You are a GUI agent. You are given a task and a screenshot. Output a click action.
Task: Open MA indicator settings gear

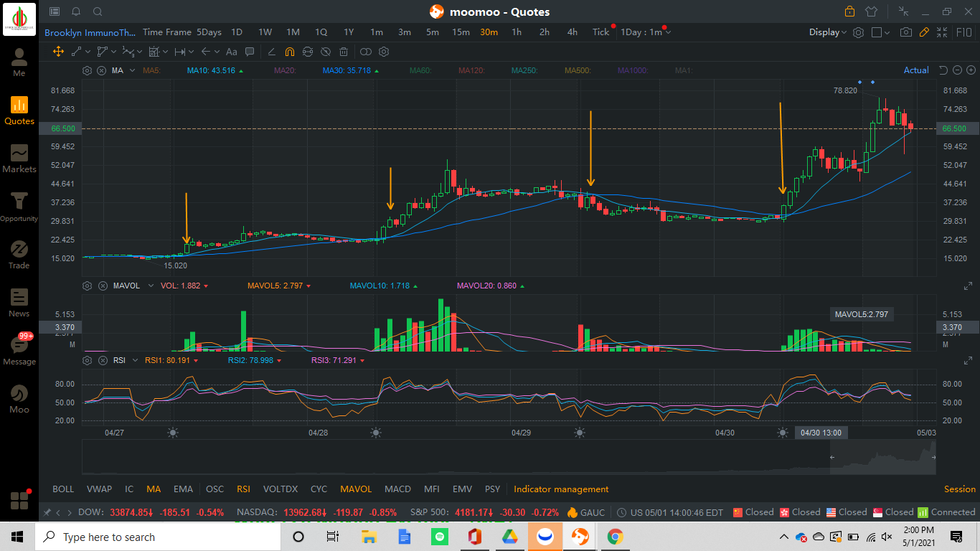[x=88, y=70]
